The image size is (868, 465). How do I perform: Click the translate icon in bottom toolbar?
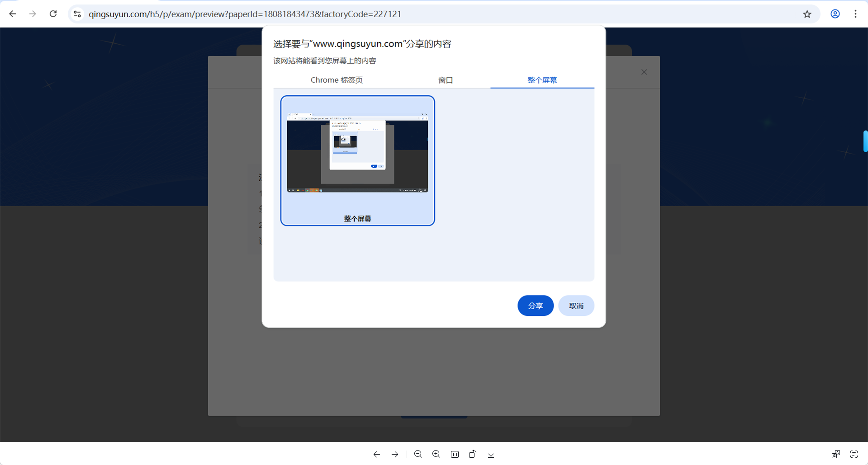(x=835, y=454)
